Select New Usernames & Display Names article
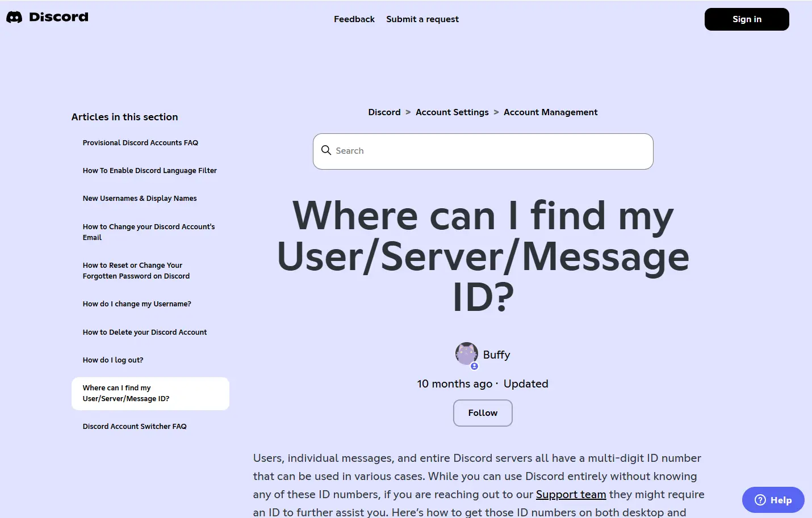The width and height of the screenshot is (812, 518). click(140, 199)
